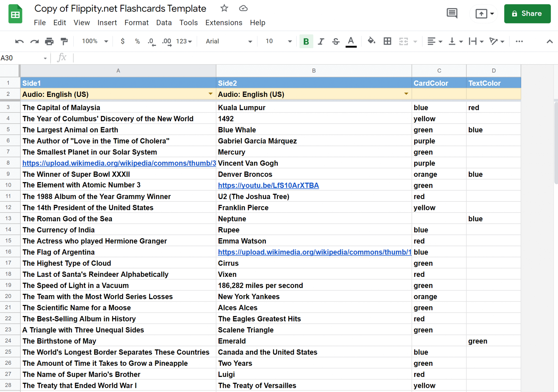Open the Print dialog

[49, 41]
